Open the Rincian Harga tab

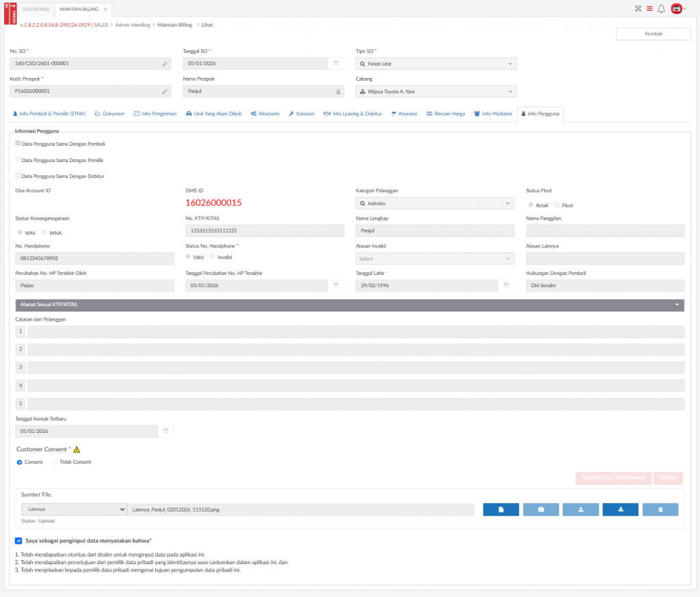(x=445, y=114)
